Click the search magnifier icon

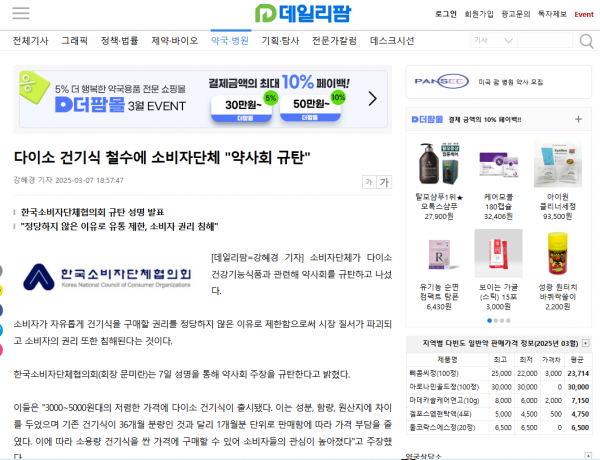pos(586,41)
